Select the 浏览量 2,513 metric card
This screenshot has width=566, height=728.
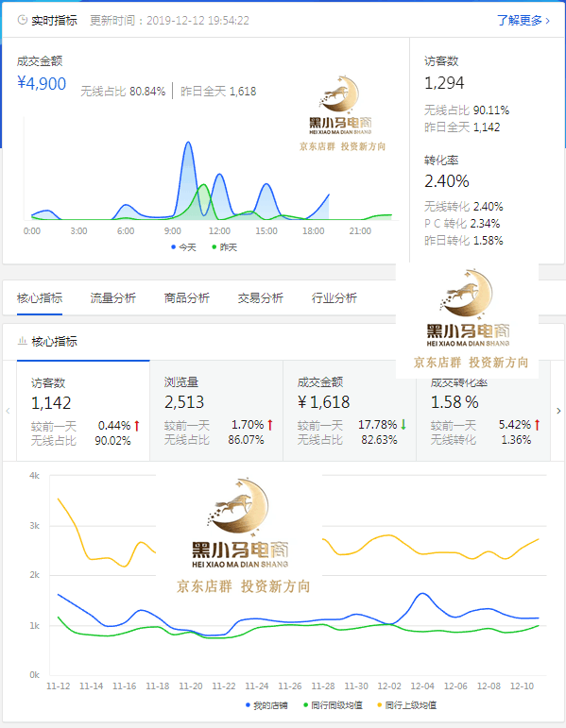[x=216, y=411]
